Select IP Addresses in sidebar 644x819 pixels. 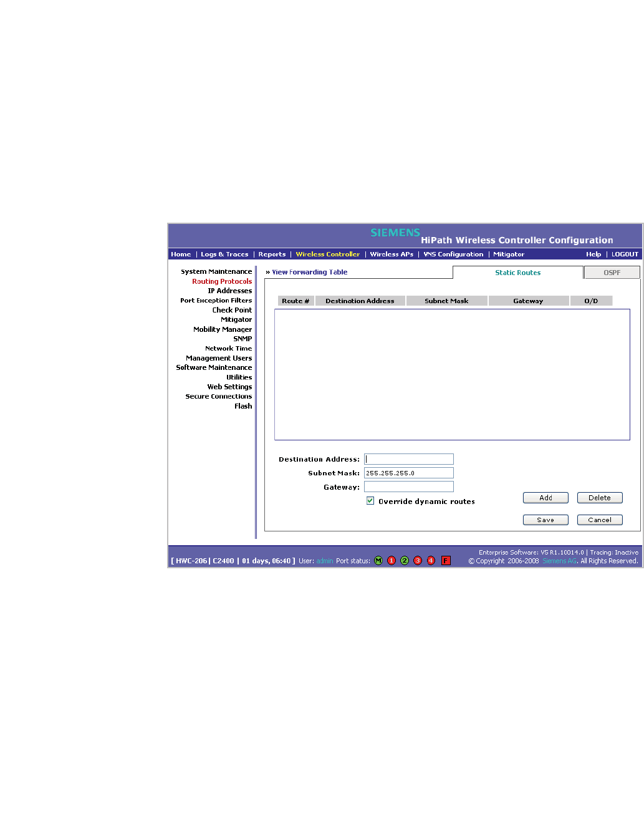230,291
